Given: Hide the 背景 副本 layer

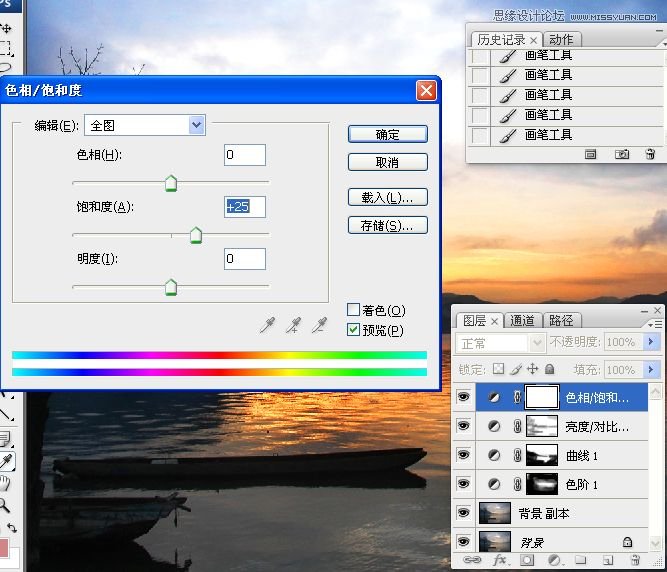Looking at the screenshot, I should pyautogui.click(x=463, y=512).
